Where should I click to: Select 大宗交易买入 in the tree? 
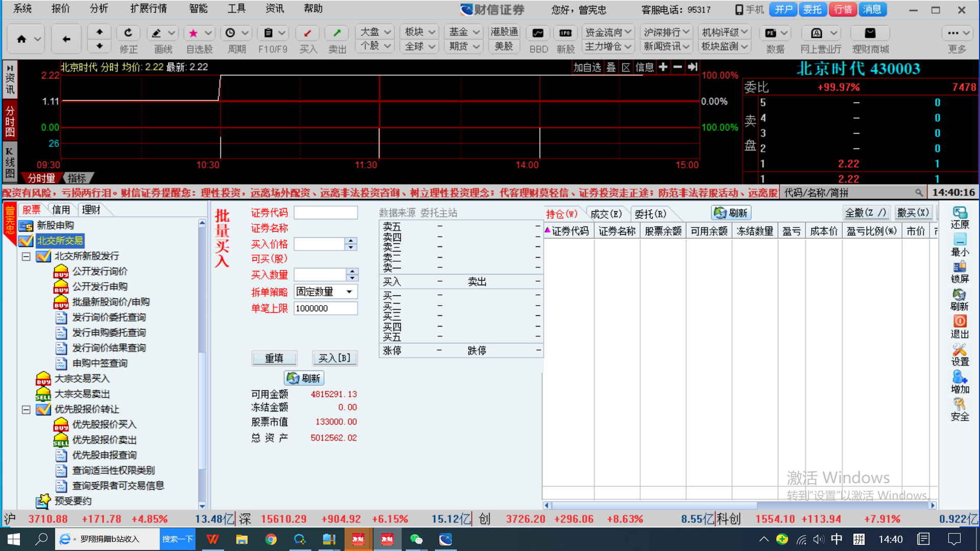(x=82, y=379)
